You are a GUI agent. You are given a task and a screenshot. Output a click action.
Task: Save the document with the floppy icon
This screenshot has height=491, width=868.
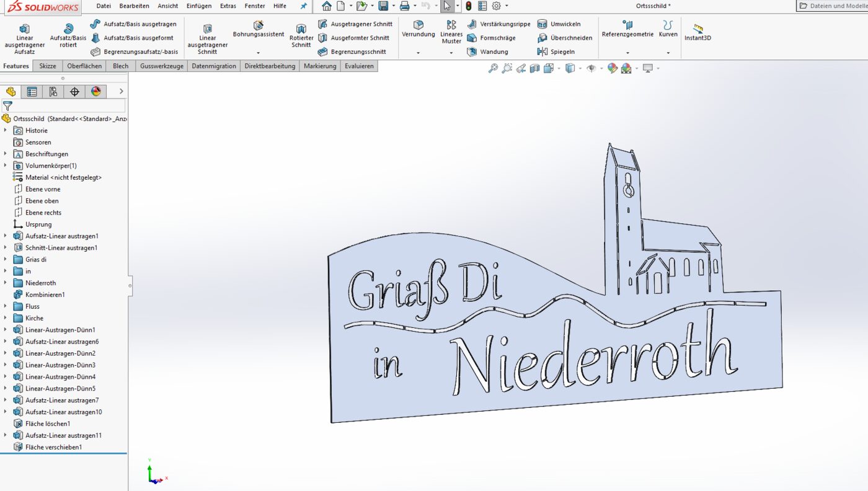pyautogui.click(x=383, y=6)
